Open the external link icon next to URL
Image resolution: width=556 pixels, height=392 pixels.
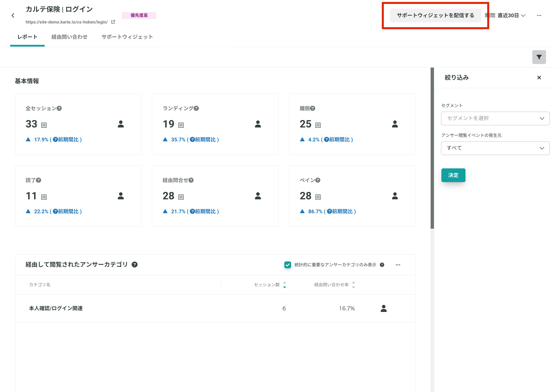pos(113,22)
